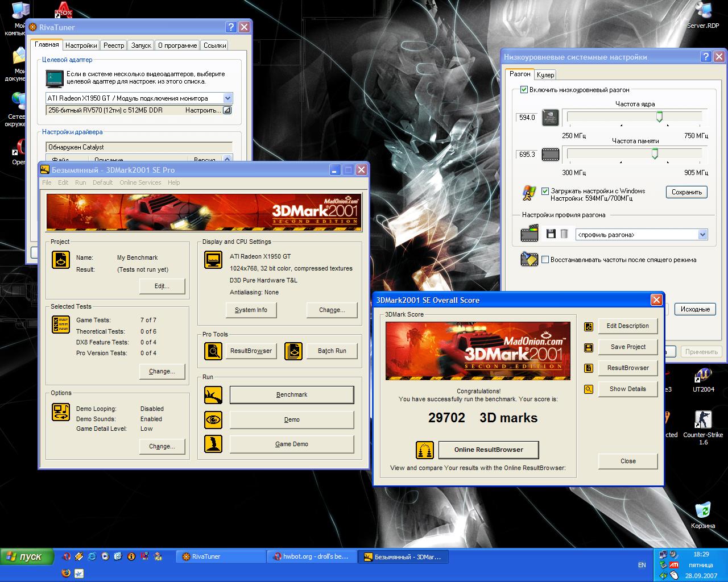Switch to the Кулер tab
728x582 pixels.
coord(545,75)
